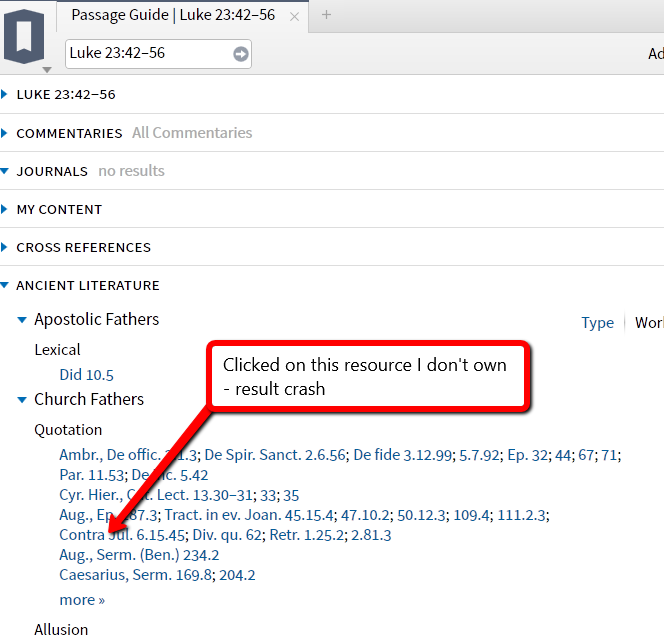Open the Par. 11.53 reference
This screenshot has width=664, height=635.
click(x=91, y=475)
